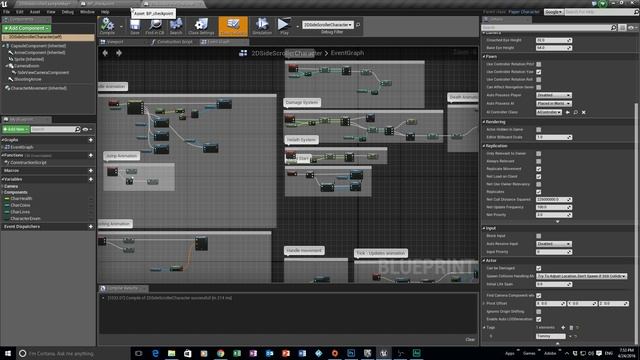
Task: Click Find in CB toolbar icon
Action: (x=155, y=26)
